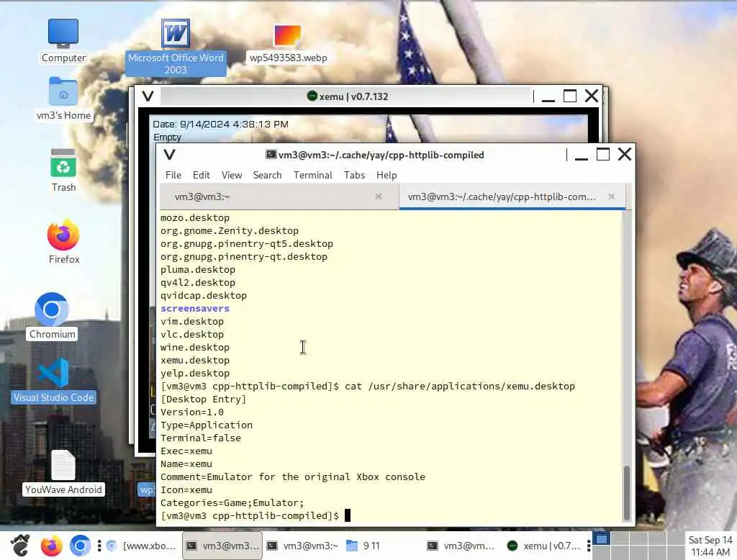Open vm3's Home folder icon
The height and width of the screenshot is (560, 737).
coord(63,99)
